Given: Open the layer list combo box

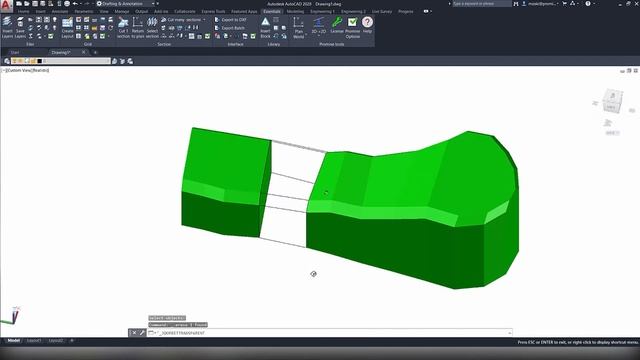Looking at the screenshot, I should [60, 61].
